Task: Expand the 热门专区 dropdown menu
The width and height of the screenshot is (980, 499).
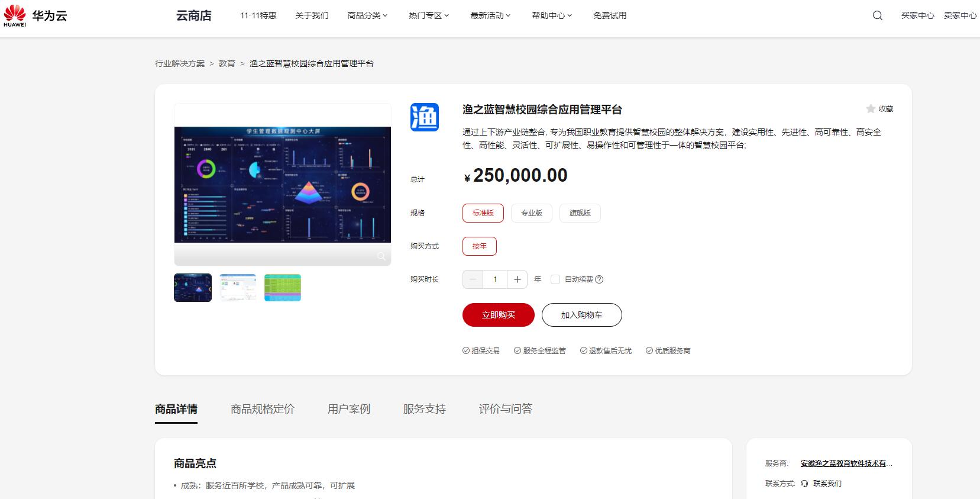Action: (429, 15)
